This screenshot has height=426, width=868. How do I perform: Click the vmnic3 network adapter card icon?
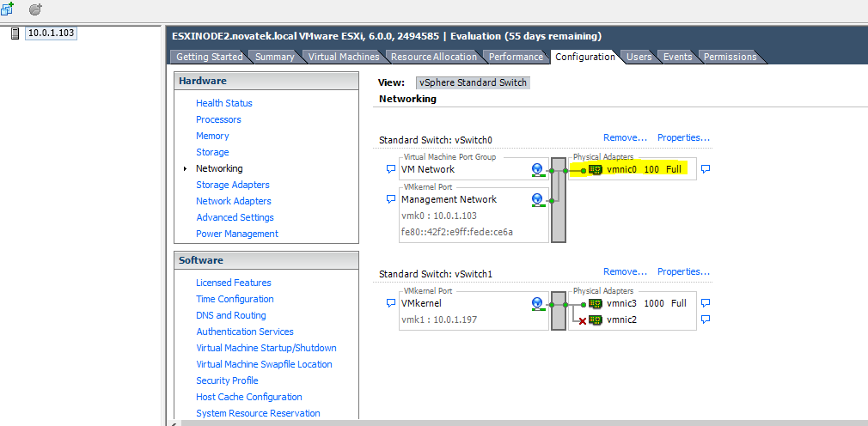click(x=595, y=303)
